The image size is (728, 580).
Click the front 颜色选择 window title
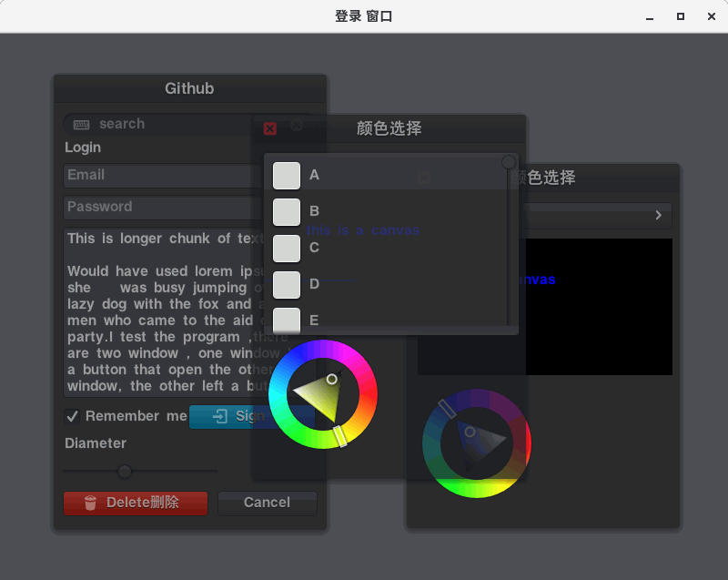point(389,128)
